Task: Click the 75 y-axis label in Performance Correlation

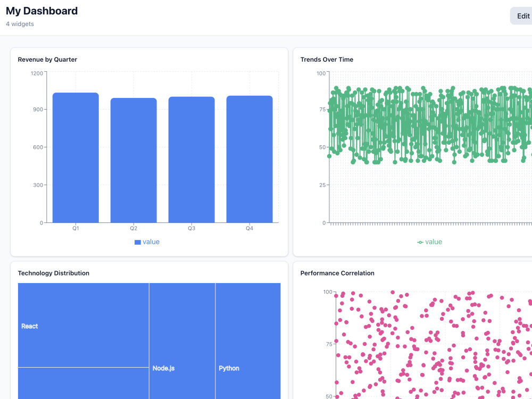Action: [x=329, y=344]
